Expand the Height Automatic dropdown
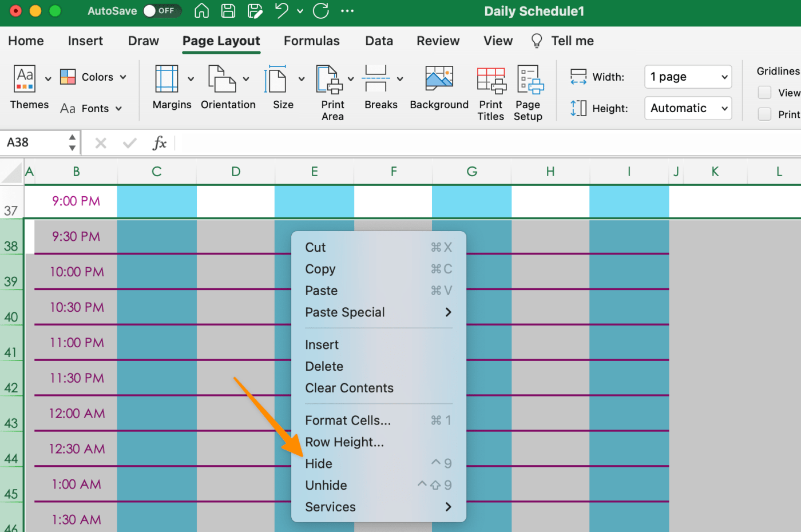This screenshot has height=532, width=801. (688, 108)
